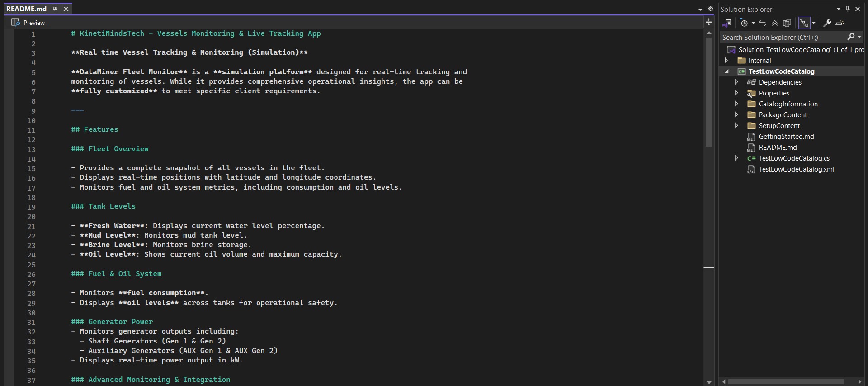This screenshot has height=386, width=868.
Task: Open Properties wrench icon in Solution Explorer
Action: click(x=827, y=23)
